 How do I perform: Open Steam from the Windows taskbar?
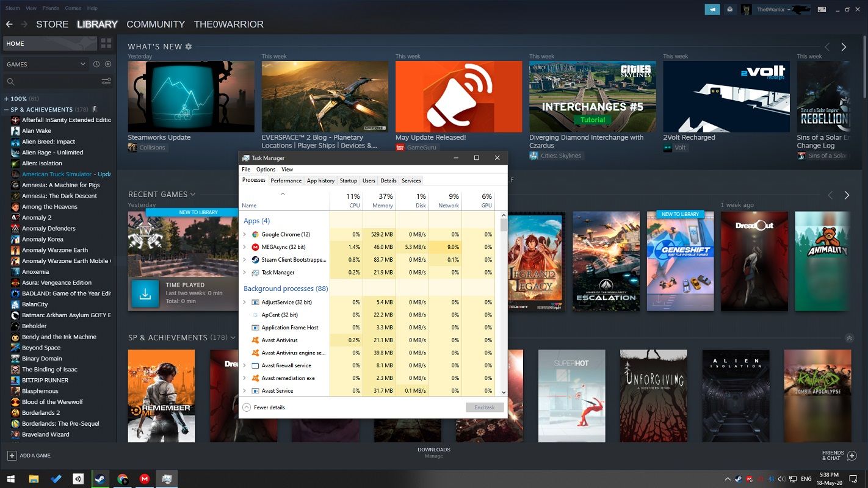point(99,479)
